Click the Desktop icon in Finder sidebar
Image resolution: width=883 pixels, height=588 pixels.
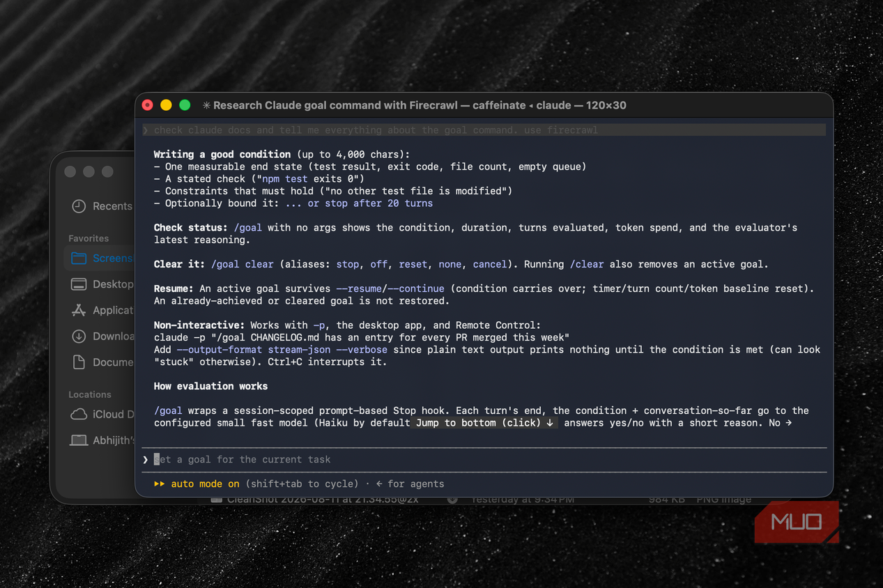point(79,284)
